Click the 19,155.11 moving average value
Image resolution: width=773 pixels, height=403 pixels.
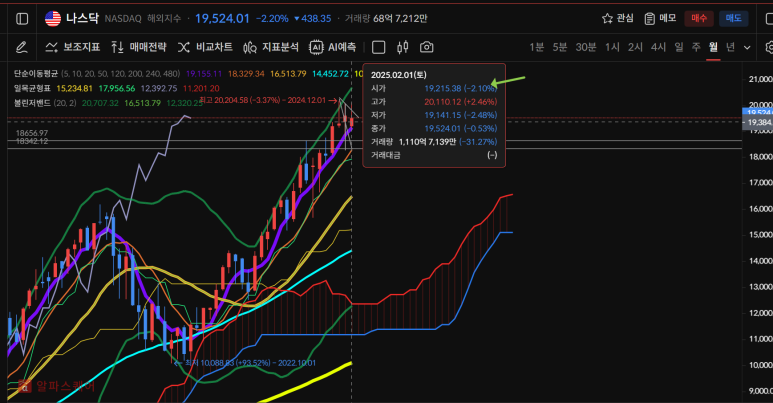click(204, 73)
